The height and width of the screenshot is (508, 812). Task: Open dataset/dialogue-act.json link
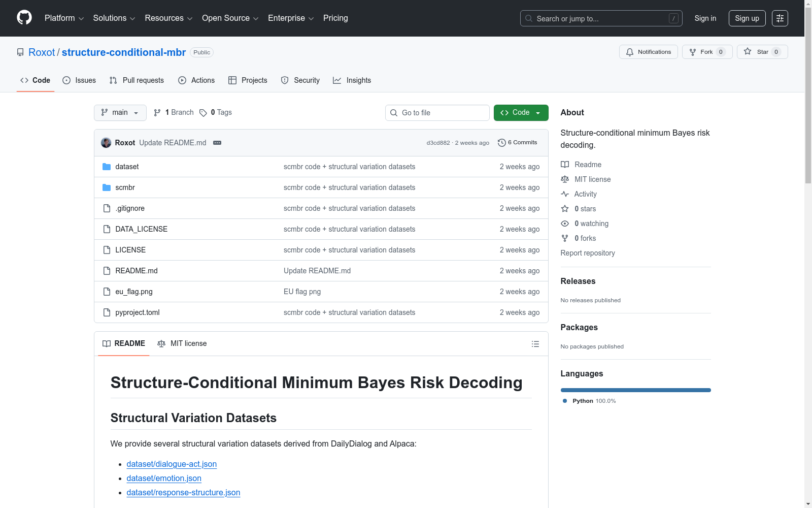[172, 464]
